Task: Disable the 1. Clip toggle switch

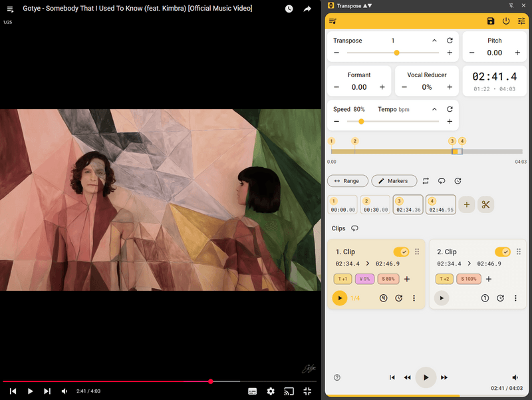Action: click(x=401, y=252)
